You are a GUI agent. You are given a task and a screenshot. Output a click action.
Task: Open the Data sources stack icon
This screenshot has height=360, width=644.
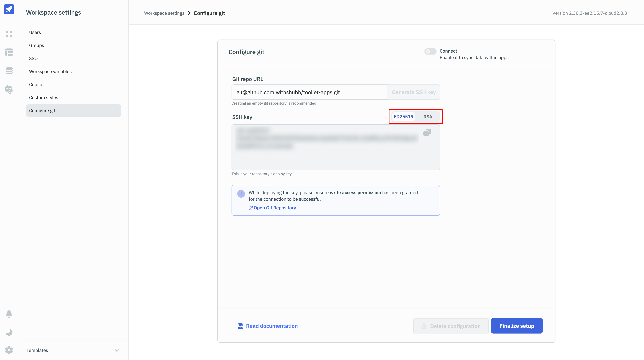click(9, 71)
